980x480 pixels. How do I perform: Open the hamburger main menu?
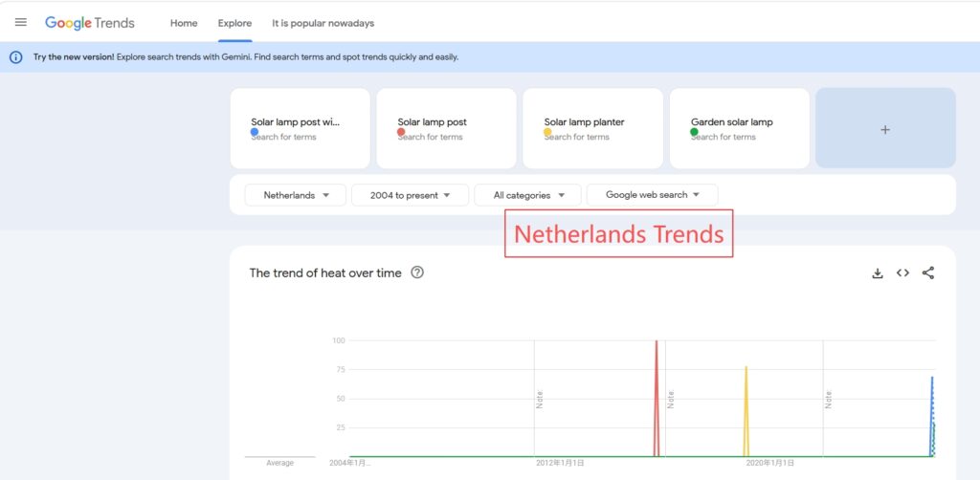pyautogui.click(x=21, y=22)
